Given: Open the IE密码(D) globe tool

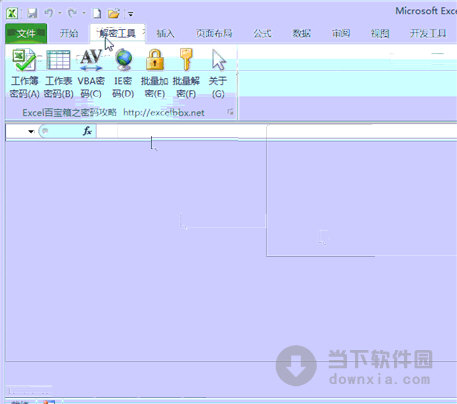Looking at the screenshot, I should click(123, 73).
